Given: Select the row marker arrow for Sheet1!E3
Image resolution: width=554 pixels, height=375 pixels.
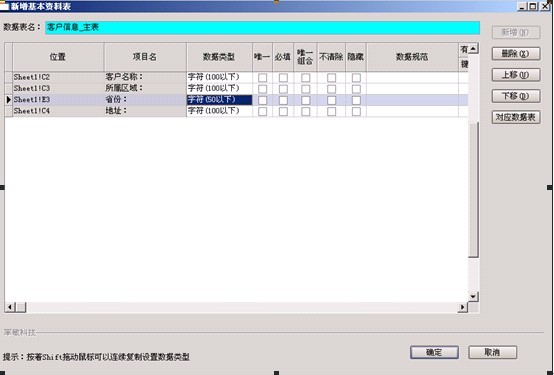Looking at the screenshot, I should (x=9, y=100).
